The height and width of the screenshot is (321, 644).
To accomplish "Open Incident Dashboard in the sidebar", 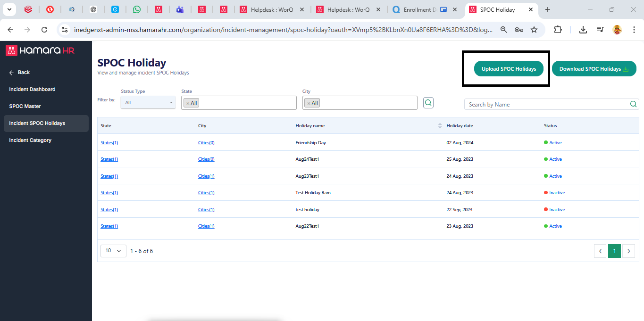I will (x=32, y=89).
